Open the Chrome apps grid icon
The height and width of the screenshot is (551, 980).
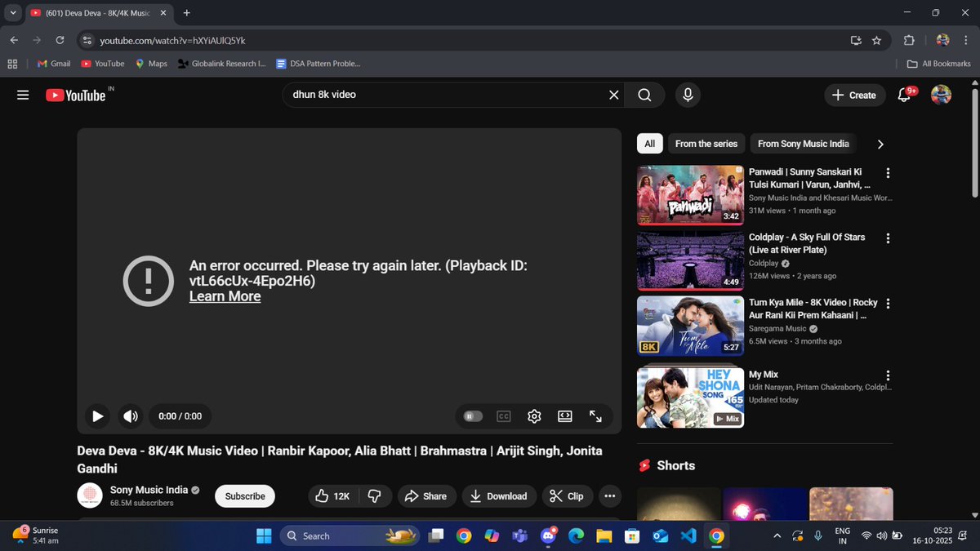(x=12, y=64)
